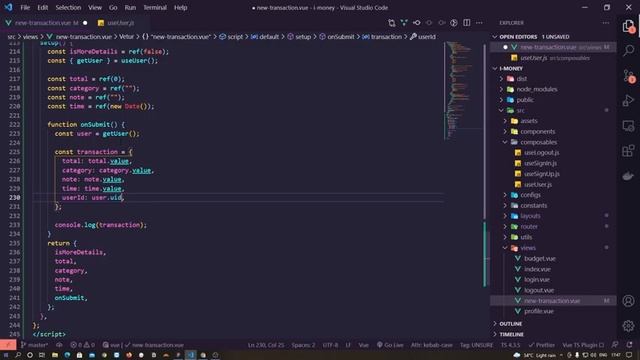Open View menu
Screen dimensions: 640x360
point(95,7)
